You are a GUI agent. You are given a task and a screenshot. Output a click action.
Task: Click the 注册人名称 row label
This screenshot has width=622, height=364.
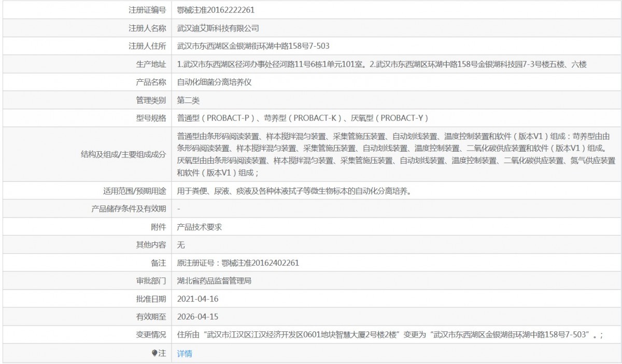pyautogui.click(x=147, y=28)
